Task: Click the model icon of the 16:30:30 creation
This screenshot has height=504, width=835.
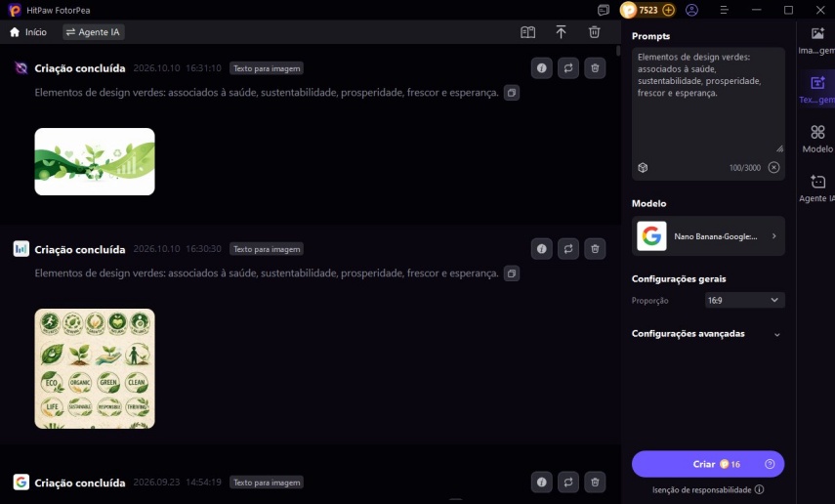Action: (21, 249)
